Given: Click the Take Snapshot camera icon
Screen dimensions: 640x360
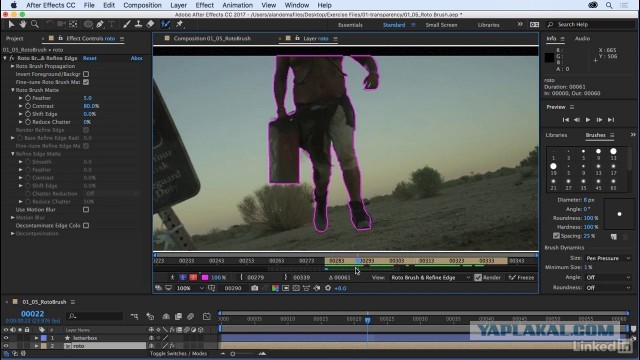Looking at the screenshot, I should pyautogui.click(x=255, y=288).
